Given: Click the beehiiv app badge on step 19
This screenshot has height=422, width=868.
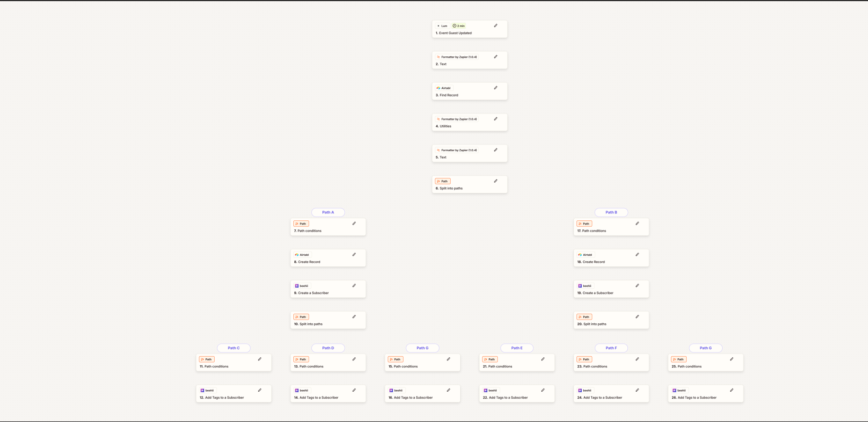Looking at the screenshot, I should click(584, 286).
